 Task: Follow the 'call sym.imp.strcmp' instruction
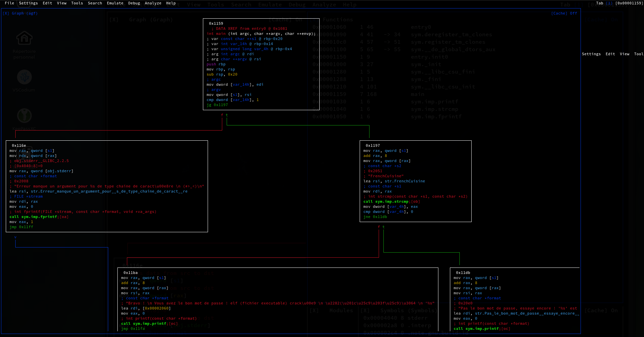click(x=392, y=201)
